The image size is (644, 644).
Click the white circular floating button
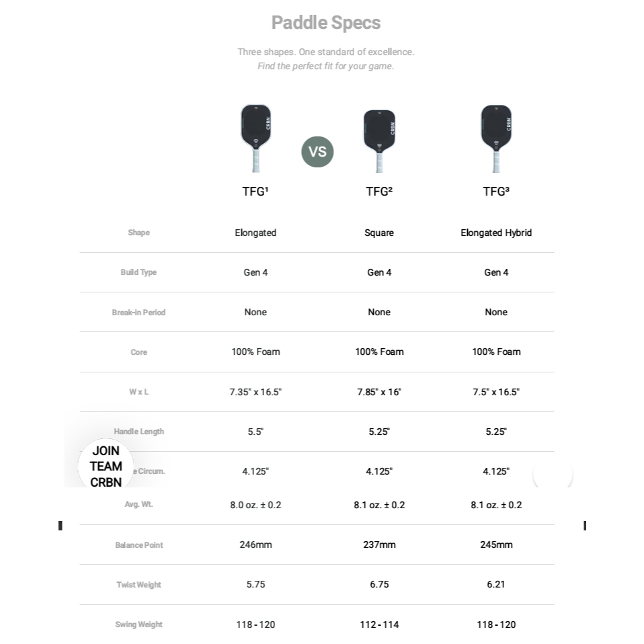click(x=553, y=475)
